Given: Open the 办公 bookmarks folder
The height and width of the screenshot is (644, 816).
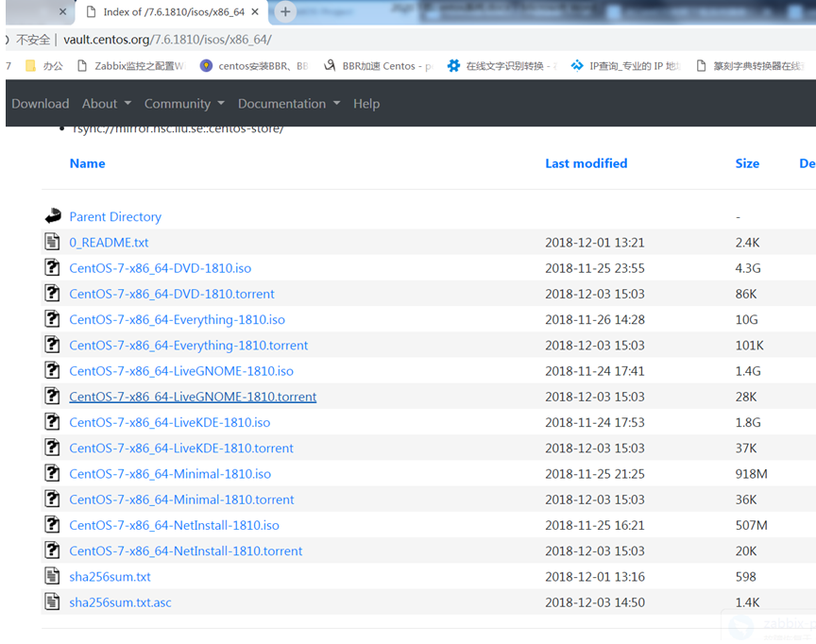Looking at the screenshot, I should (44, 66).
